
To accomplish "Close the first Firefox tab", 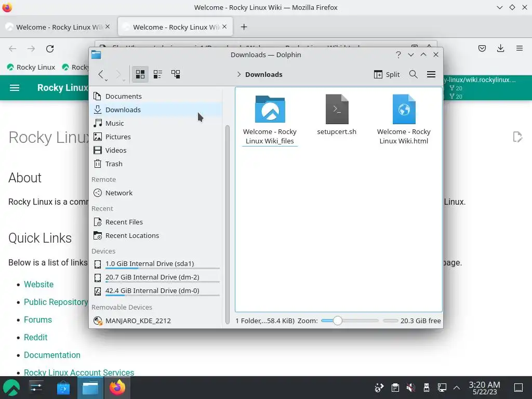I will [108, 26].
